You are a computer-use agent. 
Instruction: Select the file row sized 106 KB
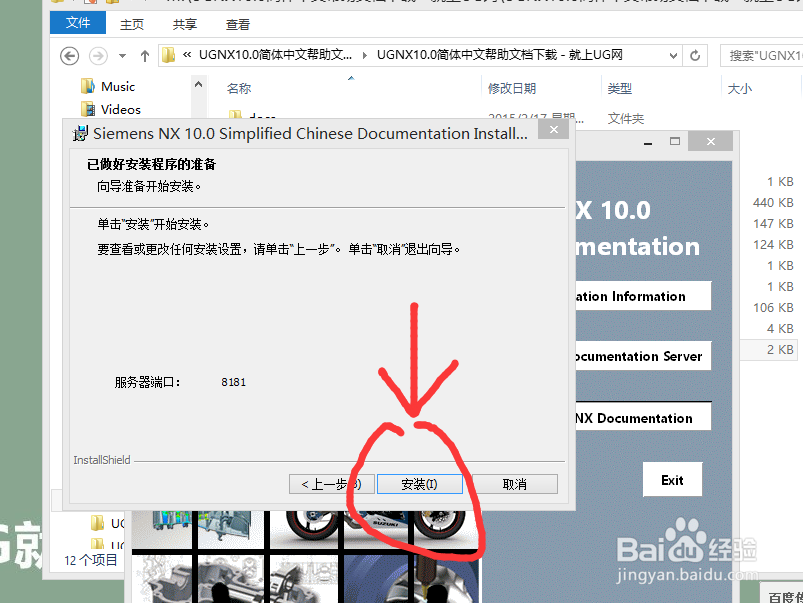pos(772,307)
